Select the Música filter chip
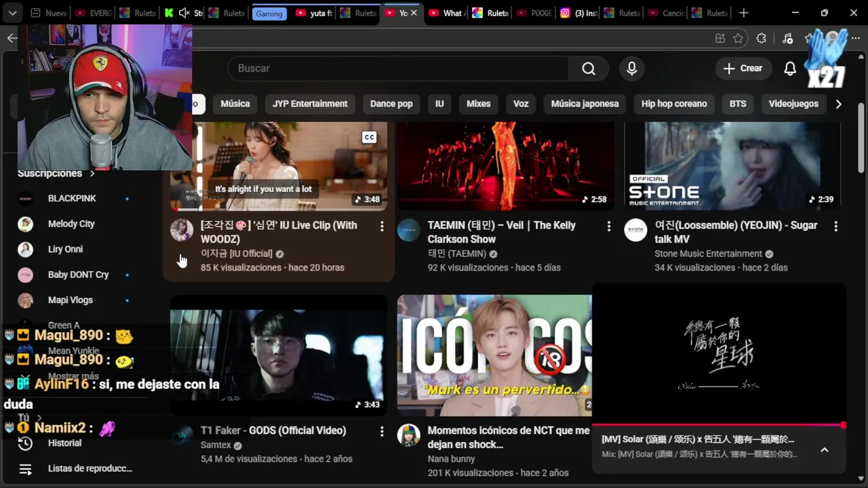The height and width of the screenshot is (488, 868). (x=235, y=104)
